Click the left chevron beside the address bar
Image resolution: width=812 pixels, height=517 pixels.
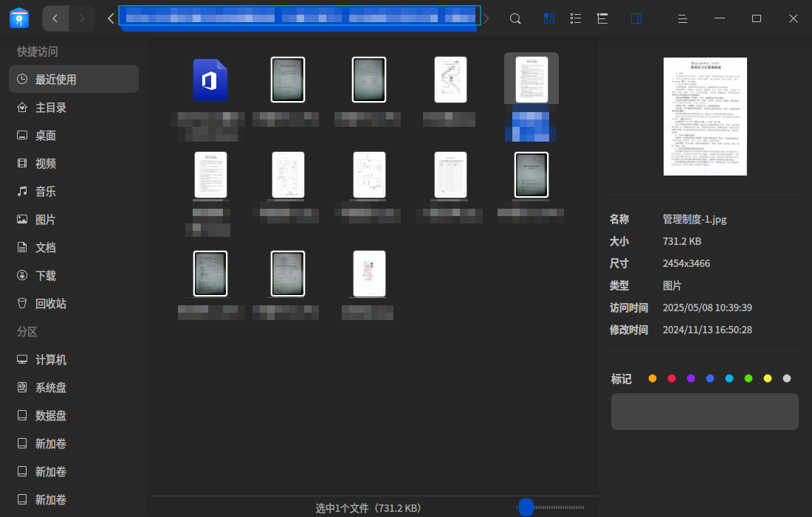(x=111, y=18)
